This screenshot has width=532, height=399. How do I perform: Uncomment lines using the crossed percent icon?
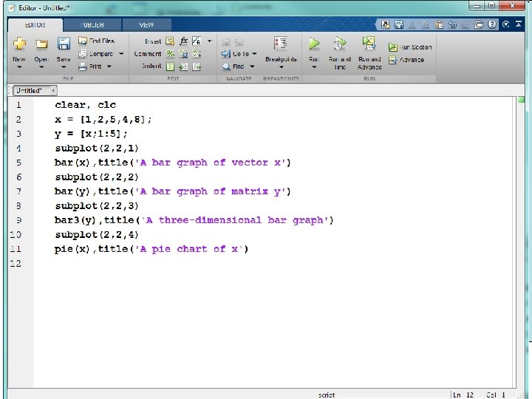(183, 54)
